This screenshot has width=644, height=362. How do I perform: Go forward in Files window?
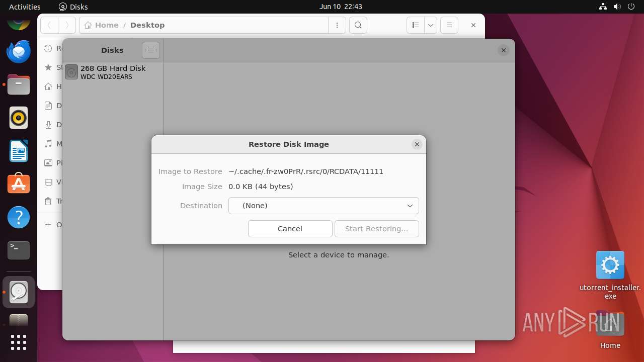click(67, 25)
